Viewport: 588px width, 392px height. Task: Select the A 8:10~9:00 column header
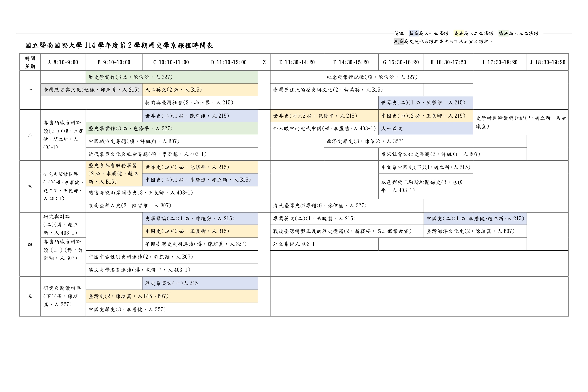coord(63,62)
